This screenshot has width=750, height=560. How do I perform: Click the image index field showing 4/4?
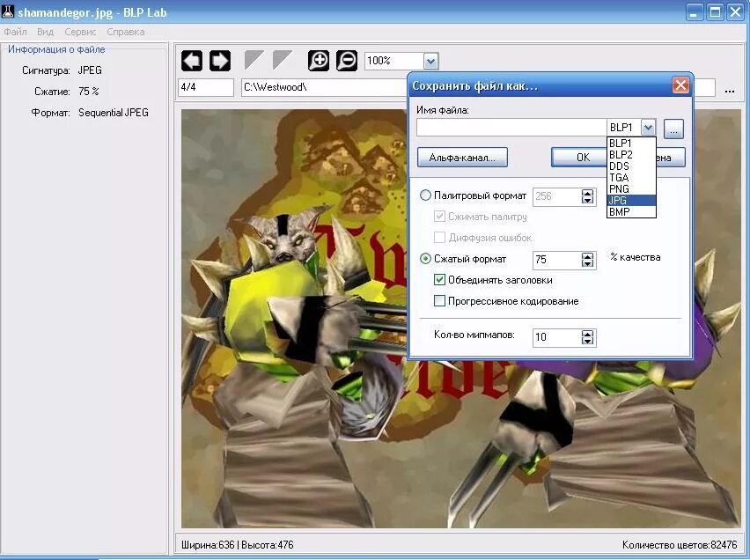click(x=206, y=87)
